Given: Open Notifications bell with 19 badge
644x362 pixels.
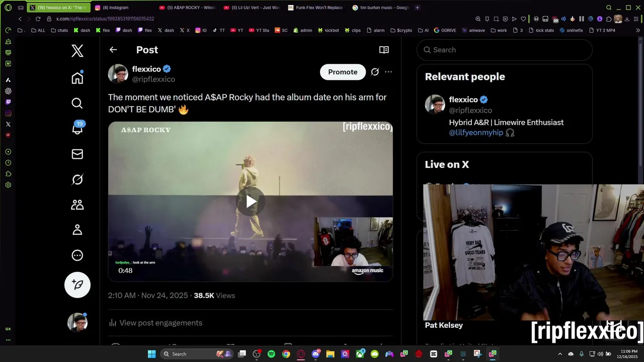Looking at the screenshot, I should [x=77, y=128].
